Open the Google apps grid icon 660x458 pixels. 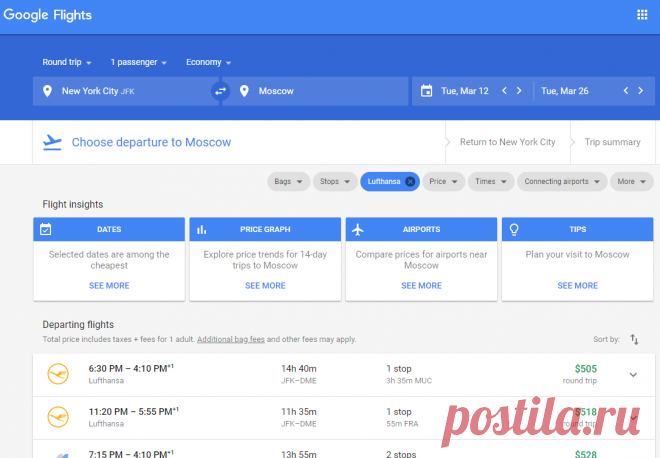(642, 15)
